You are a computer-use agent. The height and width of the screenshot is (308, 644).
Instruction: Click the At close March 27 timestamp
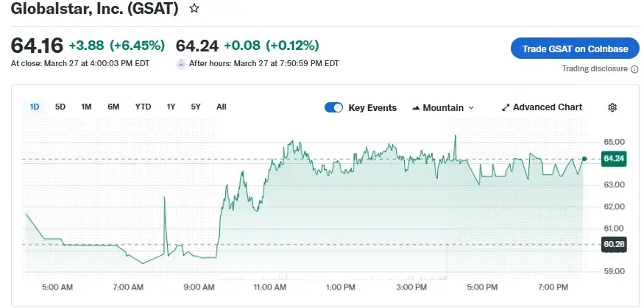coord(80,63)
